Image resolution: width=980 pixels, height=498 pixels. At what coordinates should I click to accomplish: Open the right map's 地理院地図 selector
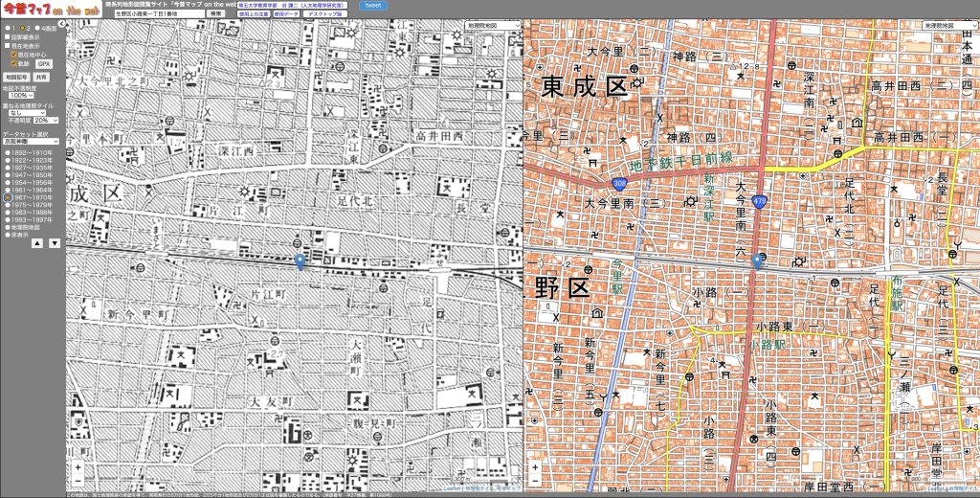coord(947,26)
